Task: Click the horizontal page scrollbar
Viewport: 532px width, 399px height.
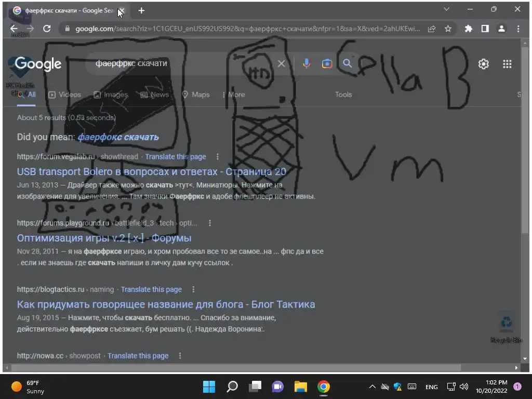Action: (236, 367)
